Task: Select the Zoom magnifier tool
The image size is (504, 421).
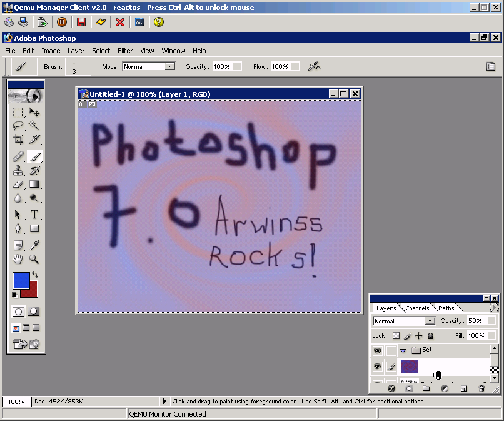Action: [34, 259]
